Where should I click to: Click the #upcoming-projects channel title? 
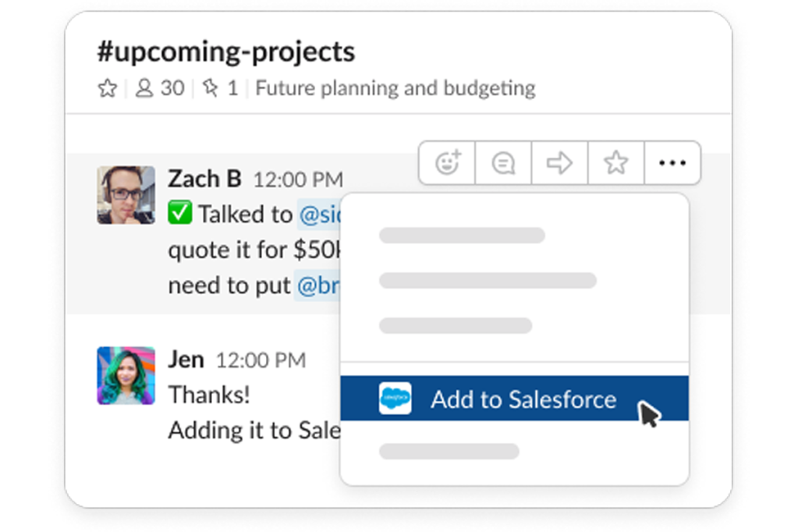pyautogui.click(x=226, y=52)
